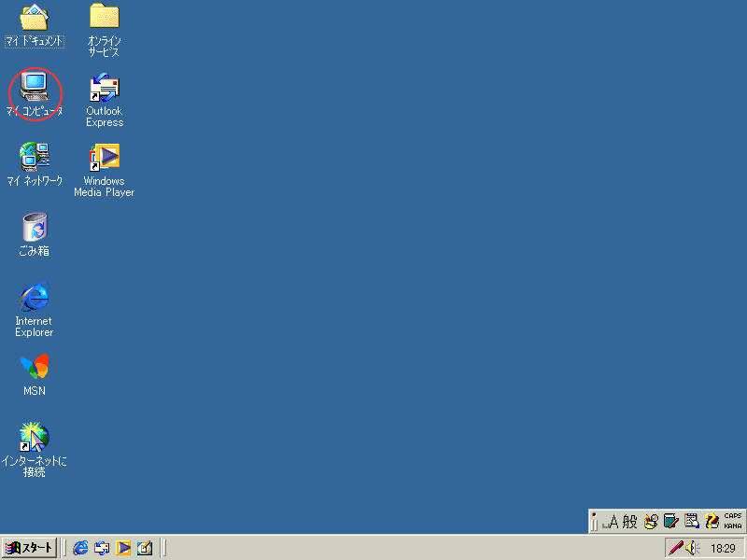
Task: Open the IME help question-mark icon
Action: tap(712, 522)
